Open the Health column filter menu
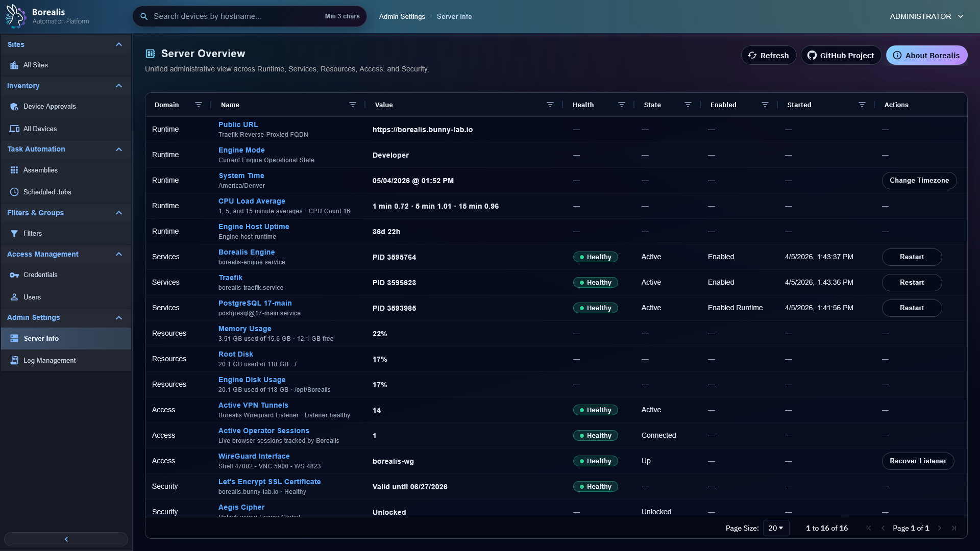This screenshot has width=980, height=551. coord(622,105)
